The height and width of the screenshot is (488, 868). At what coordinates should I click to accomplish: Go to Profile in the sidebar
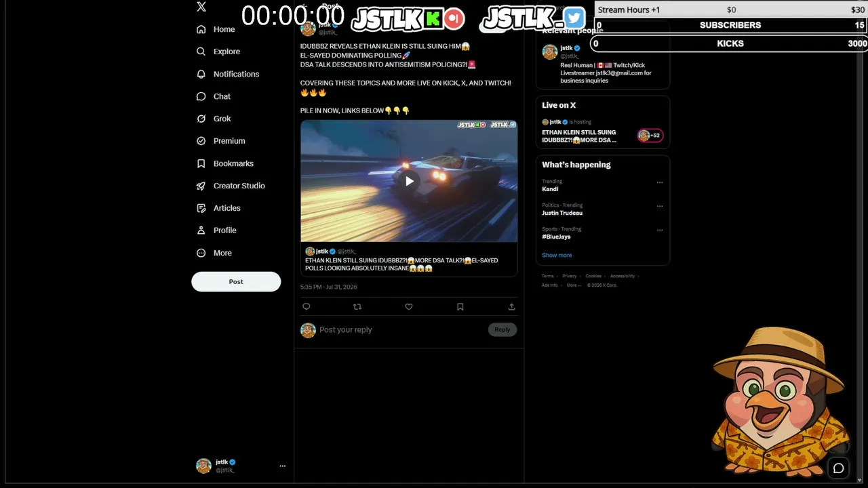[x=216, y=230]
